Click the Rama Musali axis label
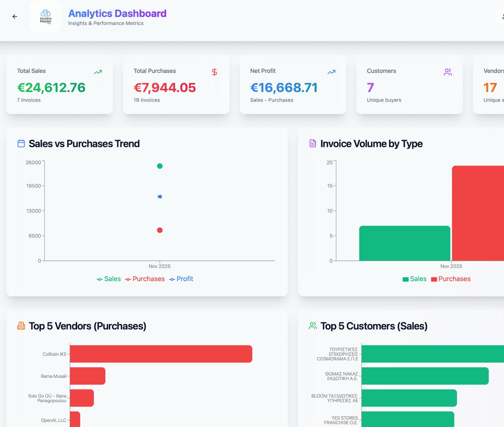This screenshot has height=427, width=504. tap(54, 376)
